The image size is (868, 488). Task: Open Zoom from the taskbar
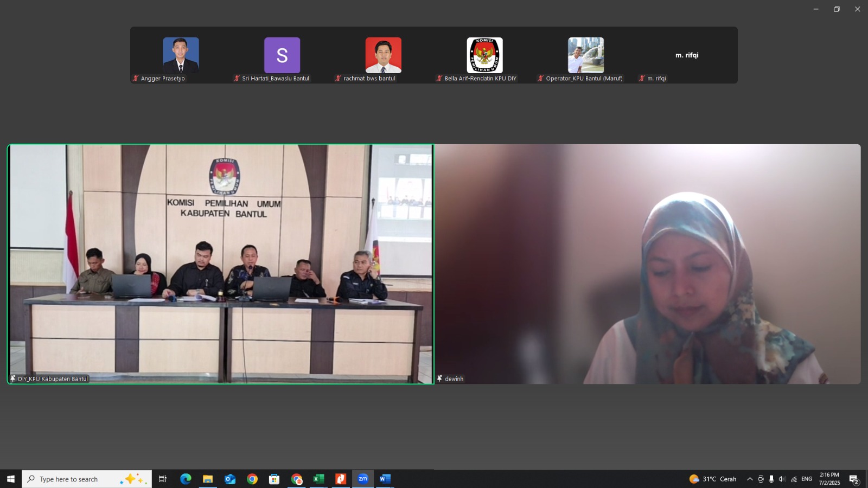pos(363,479)
